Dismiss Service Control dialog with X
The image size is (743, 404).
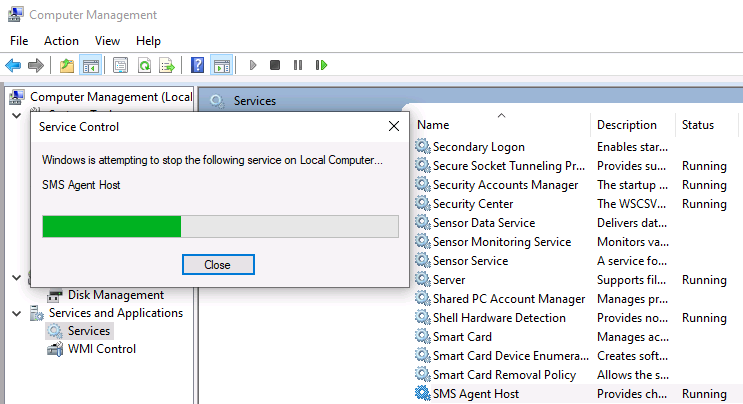pos(394,126)
